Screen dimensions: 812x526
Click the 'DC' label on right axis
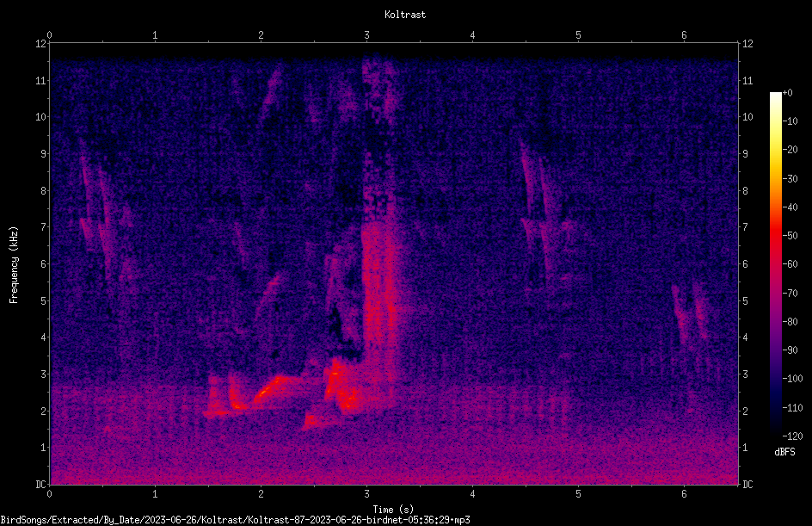747,485
